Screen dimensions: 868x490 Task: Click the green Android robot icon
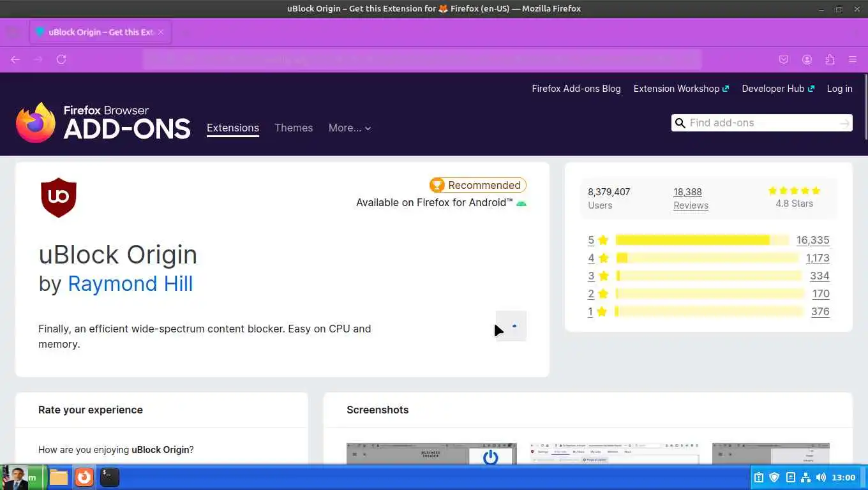point(521,203)
